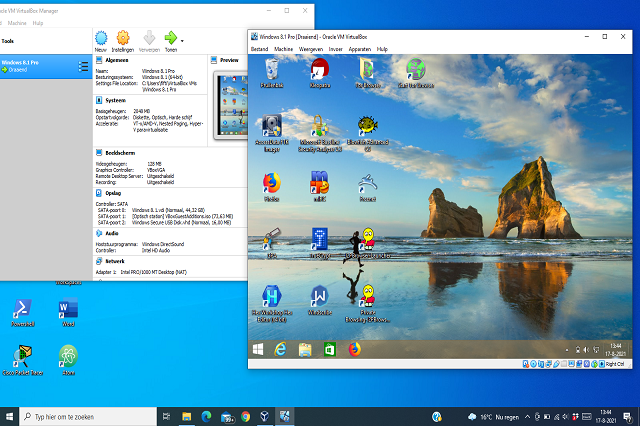Click the Algemeen section header
The height and width of the screenshot is (426, 640).
tap(116, 60)
